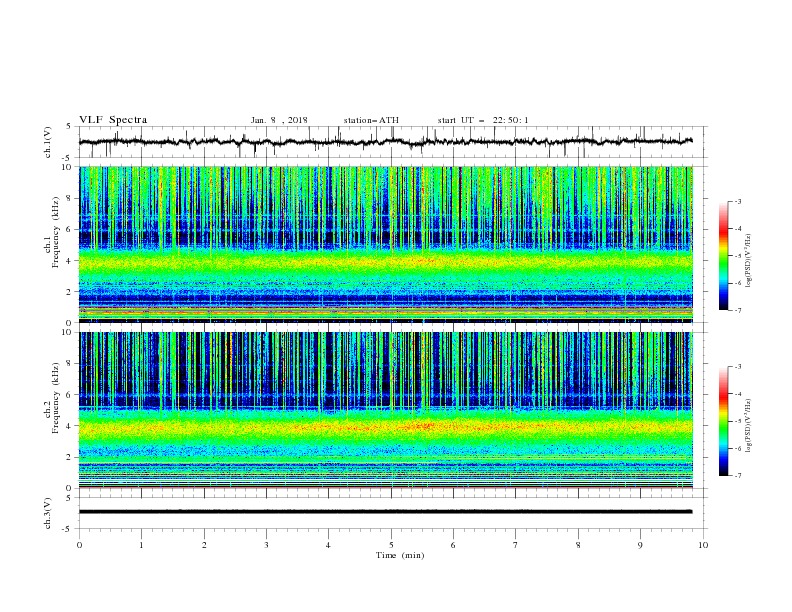
Task: Click the ch.1 frequency axis "8" tick label
Action: 70,198
